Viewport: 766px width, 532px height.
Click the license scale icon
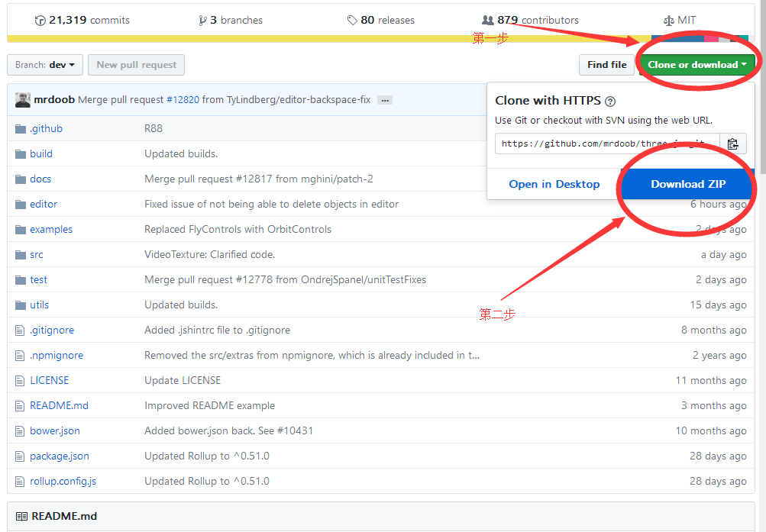click(668, 21)
